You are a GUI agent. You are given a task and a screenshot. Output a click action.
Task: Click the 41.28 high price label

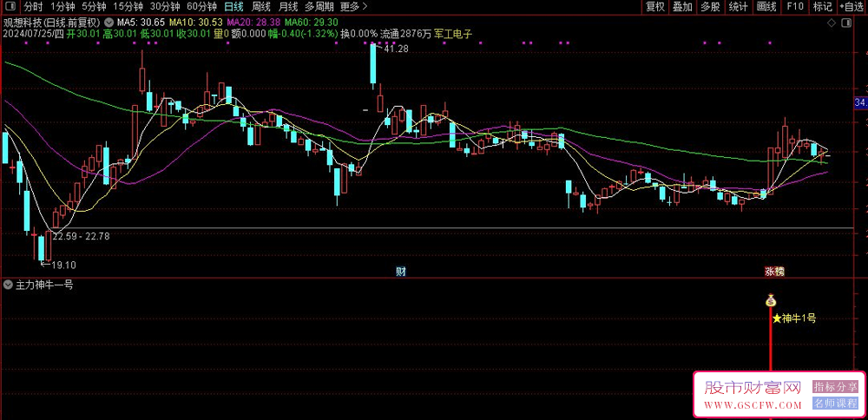coord(396,49)
